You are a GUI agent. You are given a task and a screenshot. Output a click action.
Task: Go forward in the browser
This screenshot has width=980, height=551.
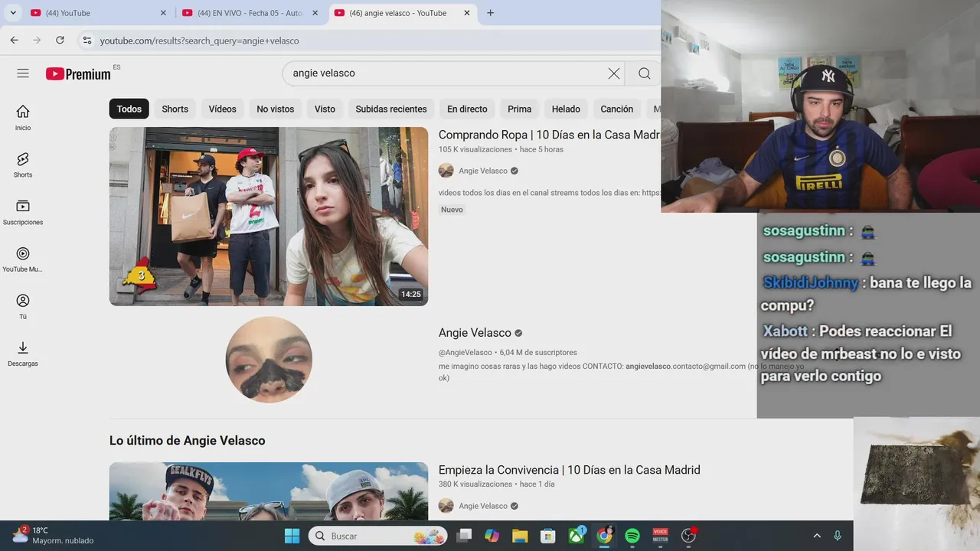(x=37, y=41)
